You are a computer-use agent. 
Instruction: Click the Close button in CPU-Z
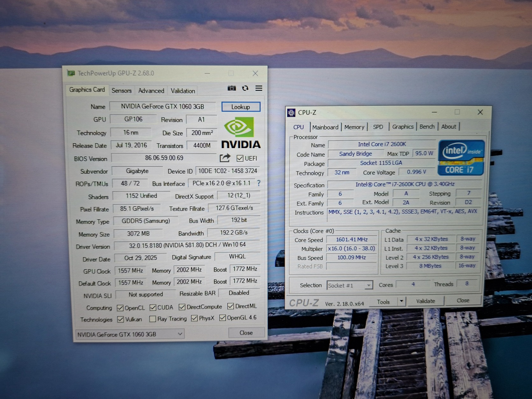coord(463,300)
